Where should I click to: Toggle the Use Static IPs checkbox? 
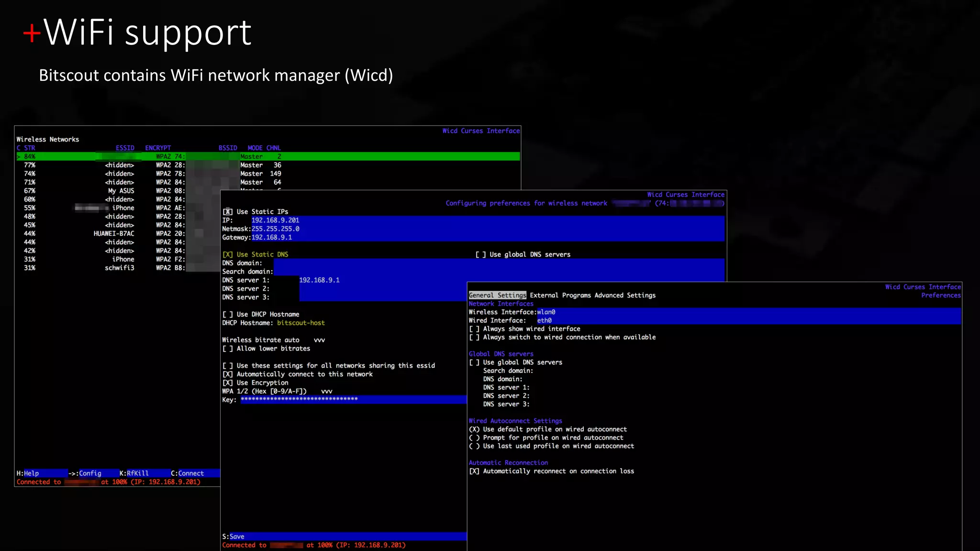227,212
